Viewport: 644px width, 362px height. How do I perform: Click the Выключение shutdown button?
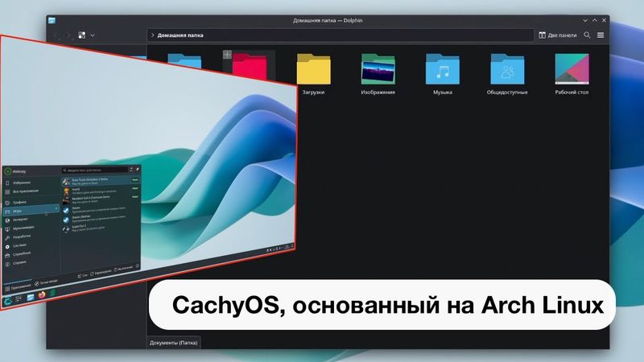click(x=124, y=269)
